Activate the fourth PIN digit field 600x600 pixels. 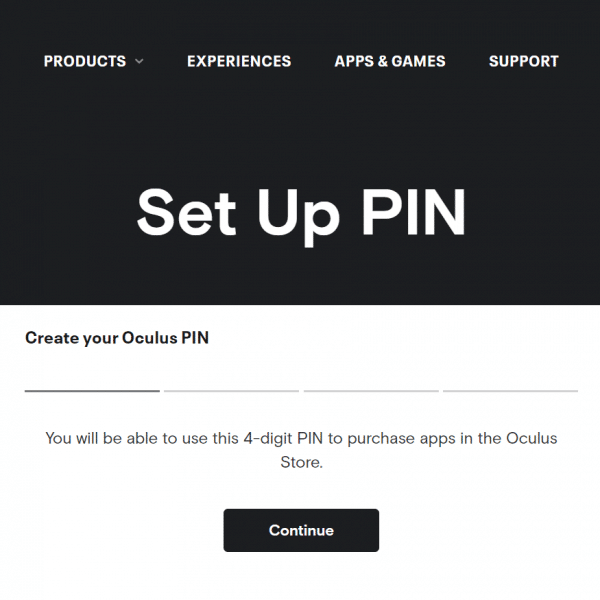(x=510, y=379)
